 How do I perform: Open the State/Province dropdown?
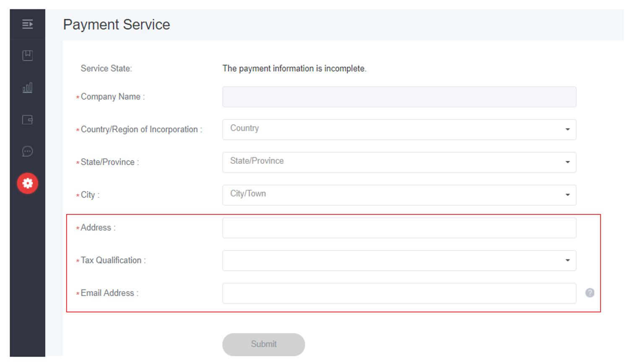tap(399, 162)
